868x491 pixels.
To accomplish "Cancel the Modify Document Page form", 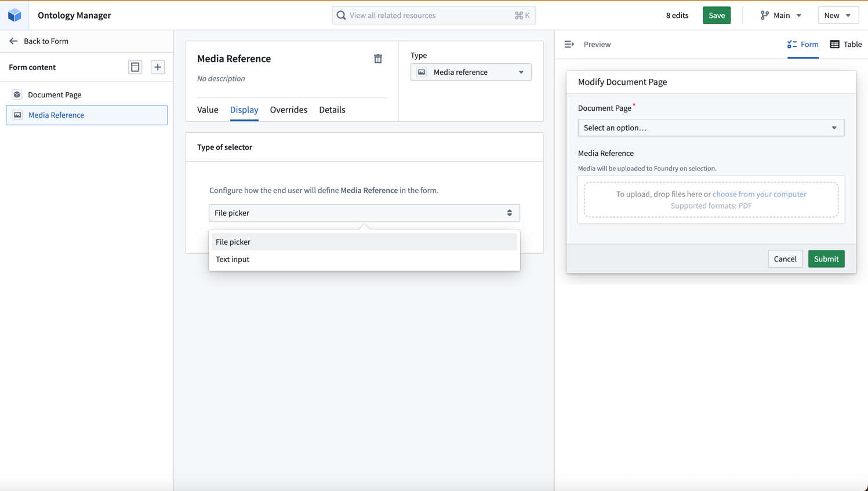I will pos(785,259).
